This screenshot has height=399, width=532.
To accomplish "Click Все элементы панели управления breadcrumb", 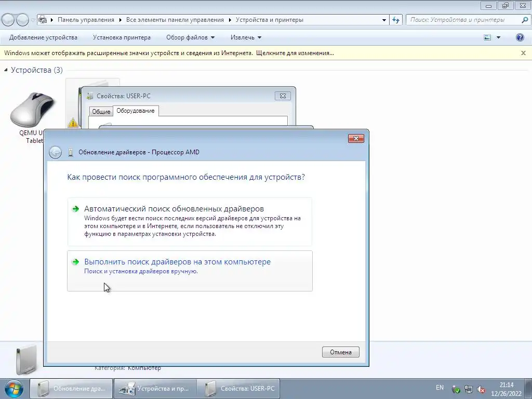I will click(x=175, y=20).
